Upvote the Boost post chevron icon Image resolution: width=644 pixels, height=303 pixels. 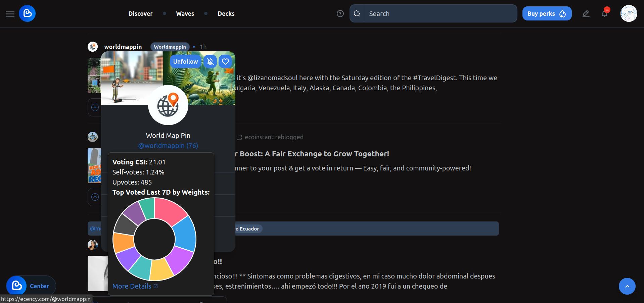[x=95, y=197]
